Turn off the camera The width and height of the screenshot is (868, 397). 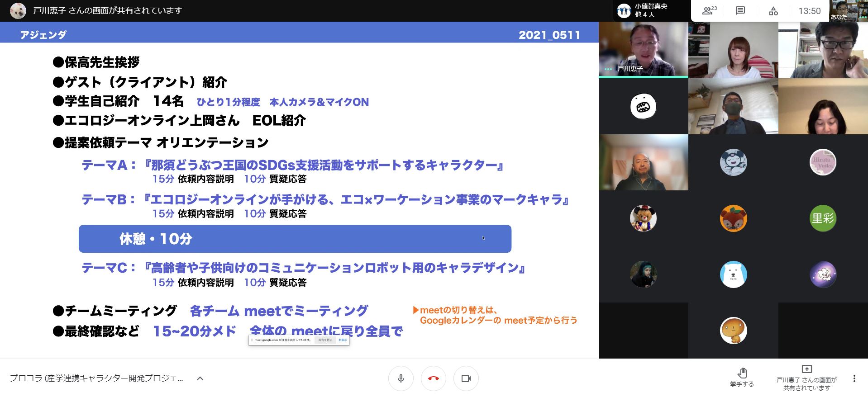(466, 378)
